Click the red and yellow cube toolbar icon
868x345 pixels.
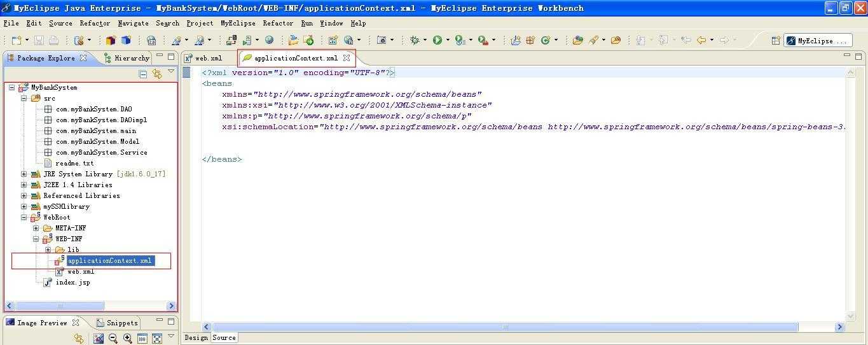[111, 40]
